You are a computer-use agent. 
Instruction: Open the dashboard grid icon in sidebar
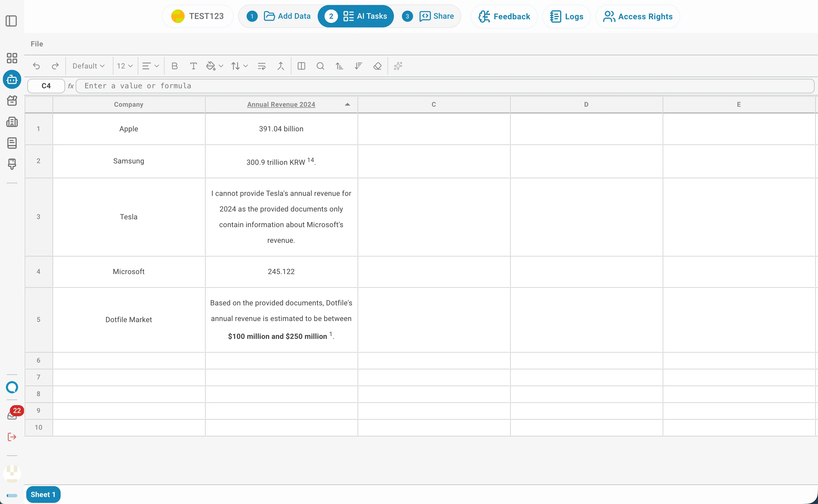pos(12,58)
